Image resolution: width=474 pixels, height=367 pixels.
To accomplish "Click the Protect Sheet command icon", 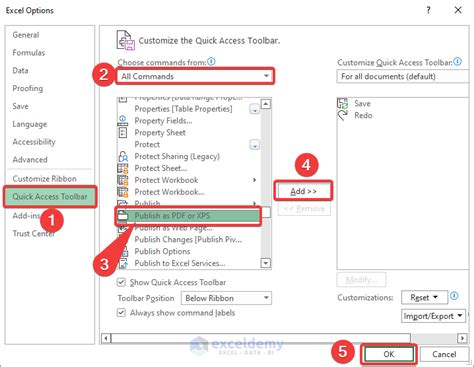I will (x=123, y=168).
